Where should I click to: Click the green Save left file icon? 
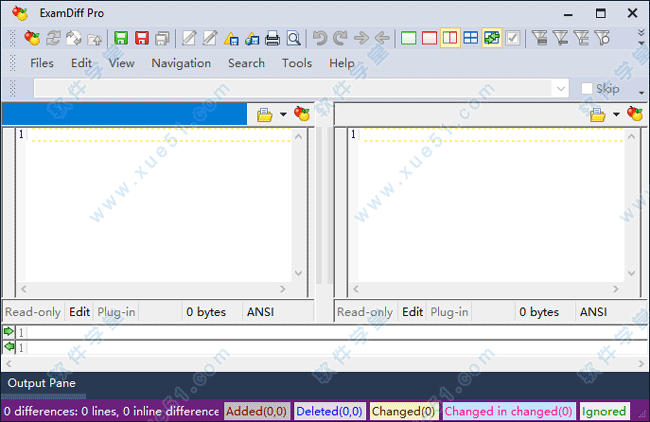pos(121,38)
